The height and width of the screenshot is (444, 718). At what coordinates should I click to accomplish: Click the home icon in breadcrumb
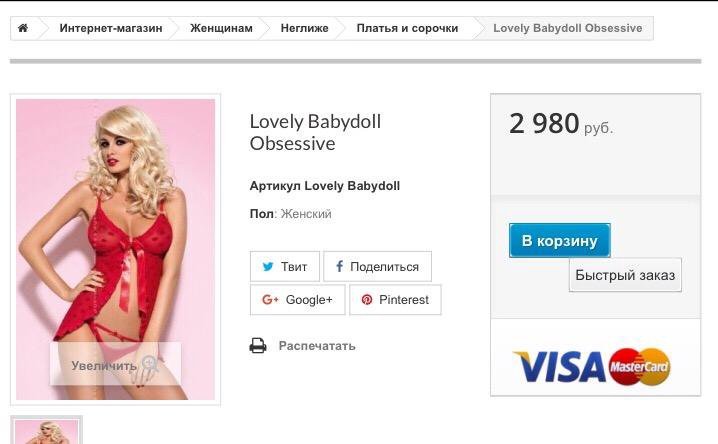point(23,28)
